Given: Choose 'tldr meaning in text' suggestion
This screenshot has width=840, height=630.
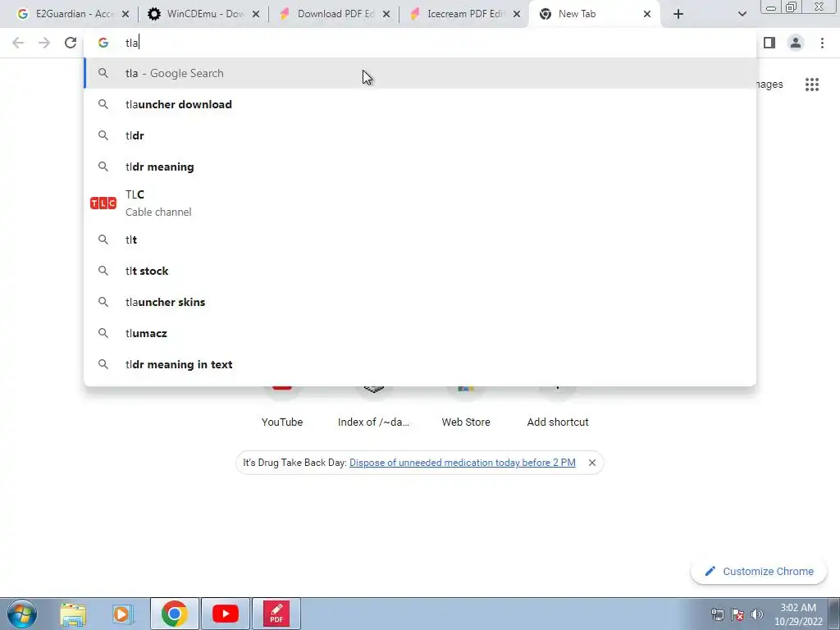Looking at the screenshot, I should [420, 364].
